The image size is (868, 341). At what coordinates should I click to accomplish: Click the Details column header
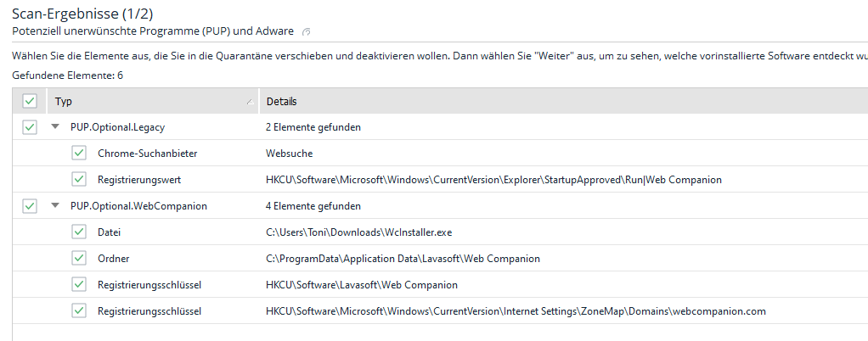click(x=564, y=102)
